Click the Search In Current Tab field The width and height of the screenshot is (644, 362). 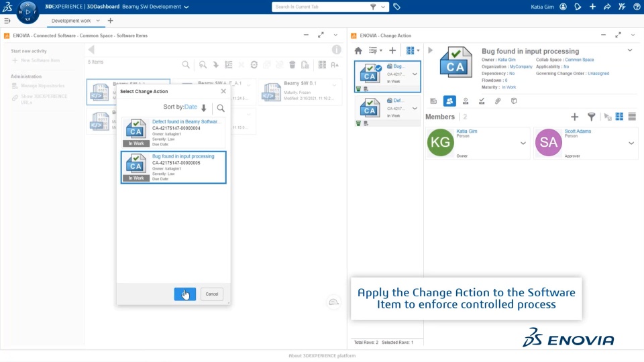pyautogui.click(x=322, y=7)
